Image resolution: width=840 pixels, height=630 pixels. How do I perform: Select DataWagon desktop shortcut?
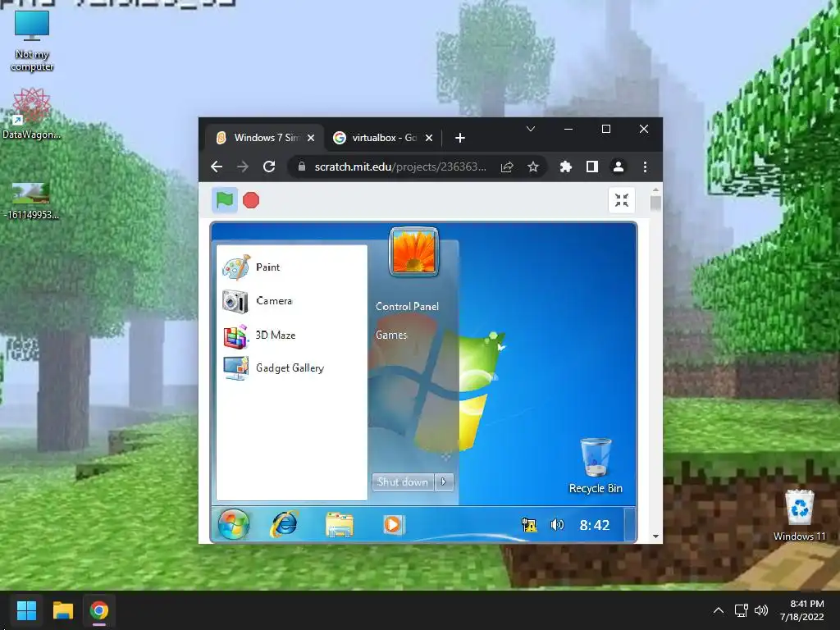click(x=32, y=113)
